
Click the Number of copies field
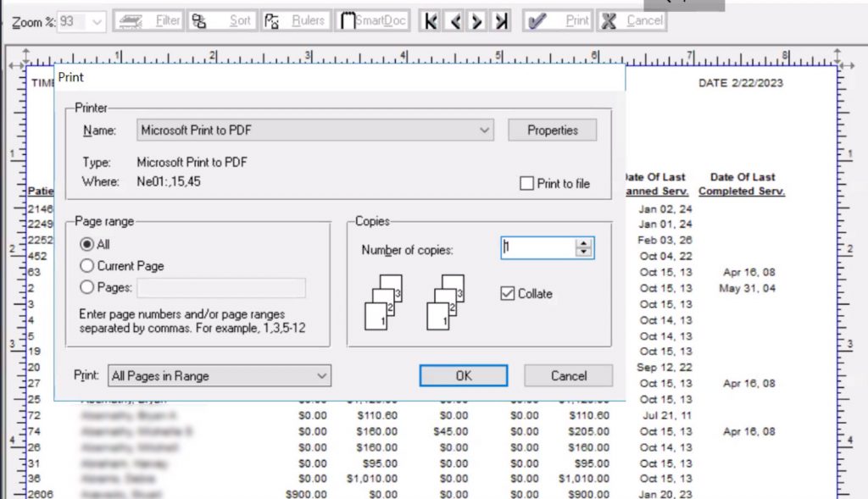(x=538, y=248)
